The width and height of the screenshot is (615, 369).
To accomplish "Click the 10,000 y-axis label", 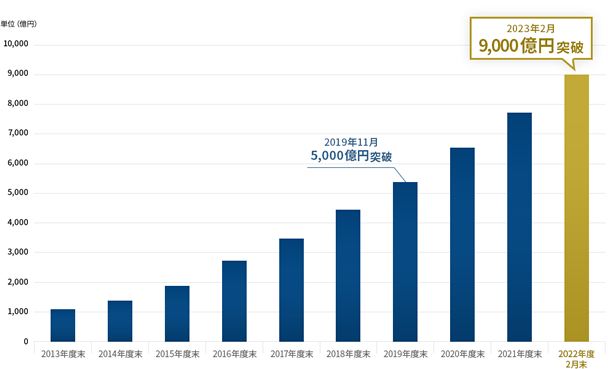I will point(16,44).
